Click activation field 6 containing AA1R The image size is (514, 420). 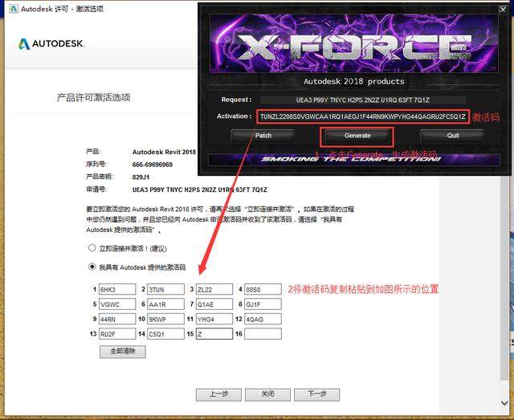[x=165, y=304]
